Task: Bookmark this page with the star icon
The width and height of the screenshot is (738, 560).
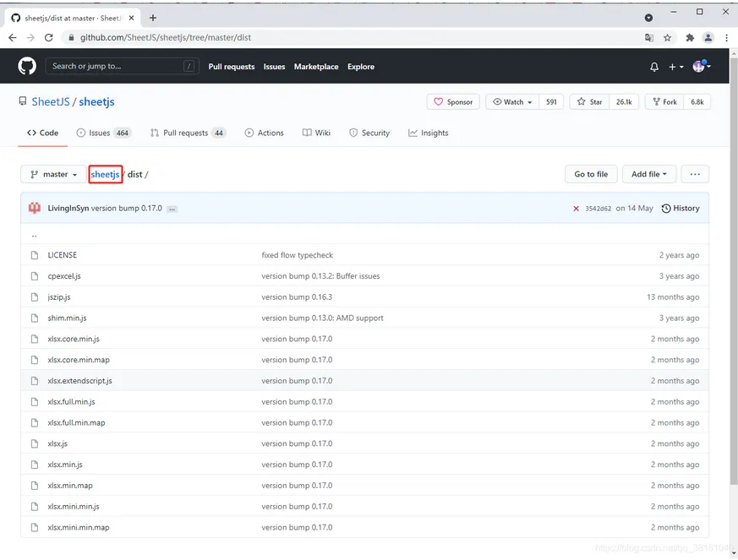Action: pos(667,38)
